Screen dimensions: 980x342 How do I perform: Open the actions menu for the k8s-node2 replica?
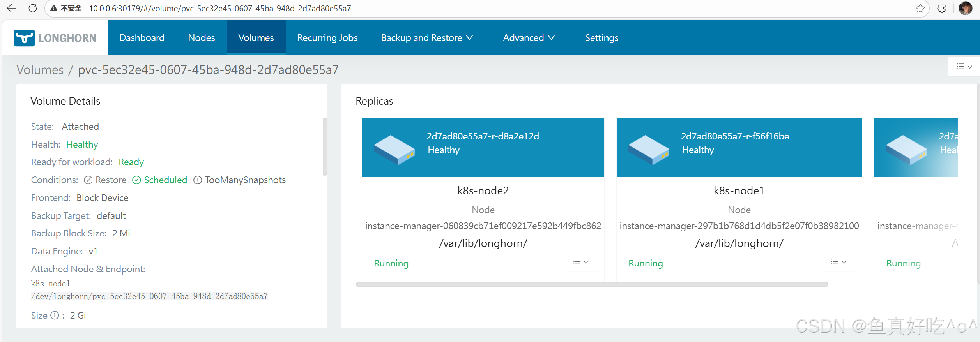click(580, 262)
